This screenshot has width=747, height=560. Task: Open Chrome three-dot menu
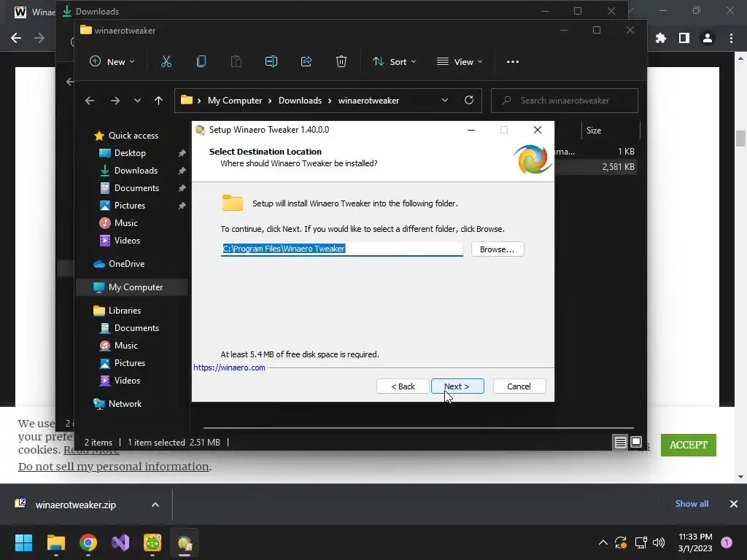point(731,38)
